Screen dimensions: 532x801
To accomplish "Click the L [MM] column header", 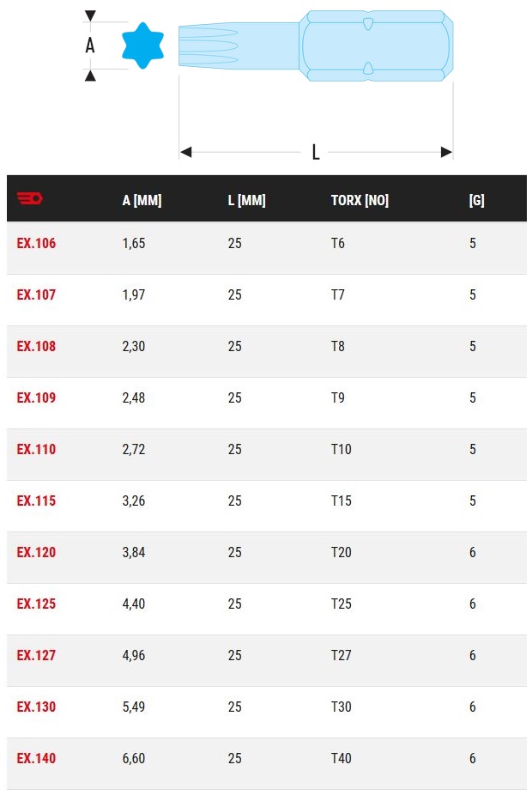I will click(246, 201).
